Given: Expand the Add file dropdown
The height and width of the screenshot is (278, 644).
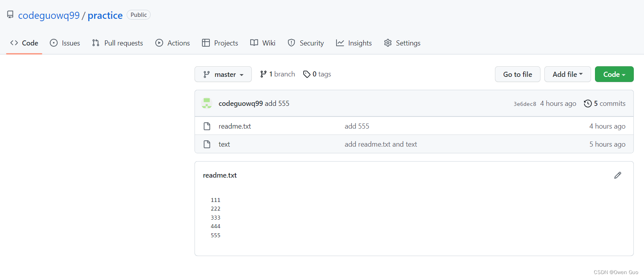Looking at the screenshot, I should (x=568, y=74).
